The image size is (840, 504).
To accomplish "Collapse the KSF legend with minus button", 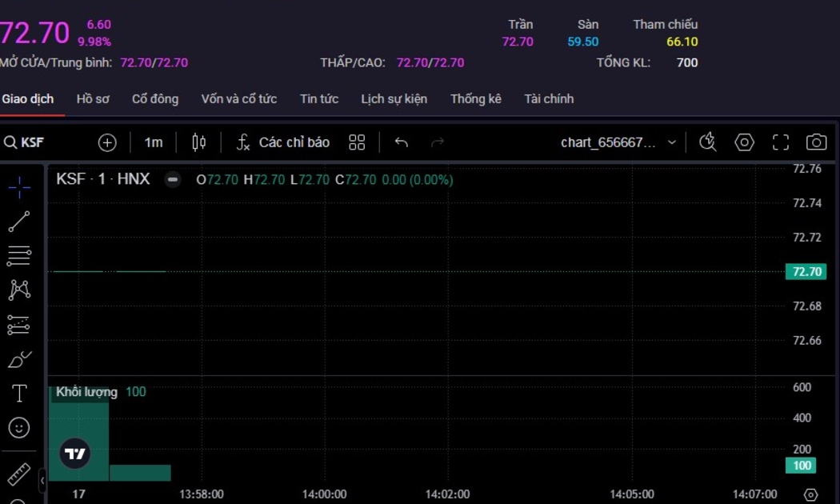I will pyautogui.click(x=173, y=180).
